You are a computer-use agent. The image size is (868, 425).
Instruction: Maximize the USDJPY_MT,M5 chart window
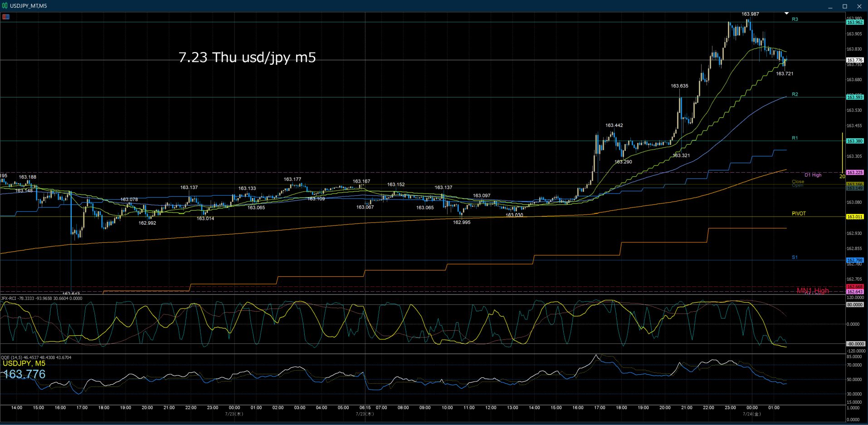point(845,6)
